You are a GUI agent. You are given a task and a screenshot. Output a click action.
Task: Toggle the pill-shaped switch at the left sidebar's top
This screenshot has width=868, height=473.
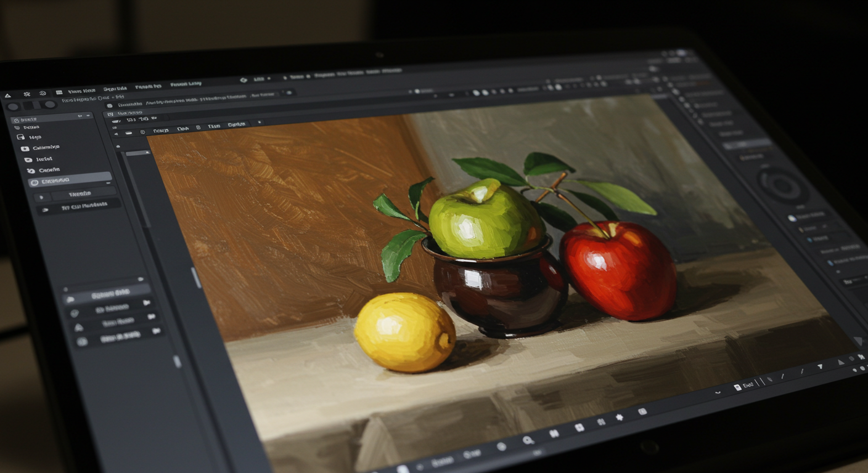(x=40, y=105)
